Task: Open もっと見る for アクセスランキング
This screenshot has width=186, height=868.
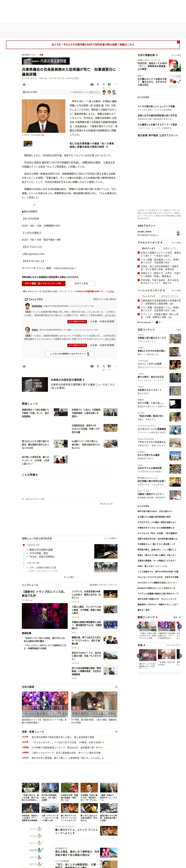Action: point(176,243)
